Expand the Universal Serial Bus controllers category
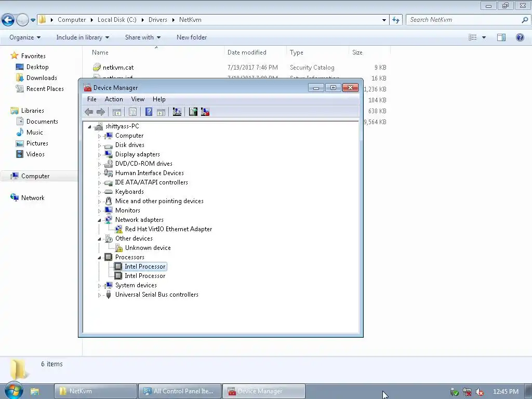This screenshot has height=399, width=532. 99,295
